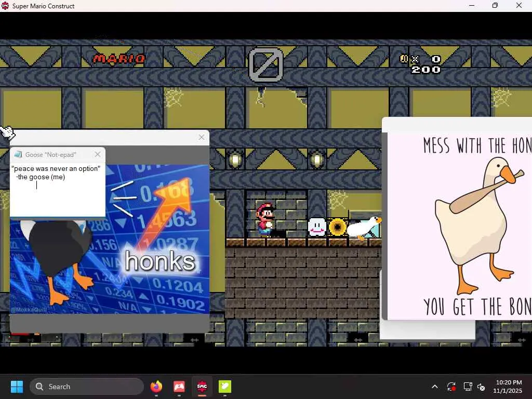Viewport: 532px width, 399px height.
Task: Minimize the Super Mario Construct window
Action: [x=472, y=6]
